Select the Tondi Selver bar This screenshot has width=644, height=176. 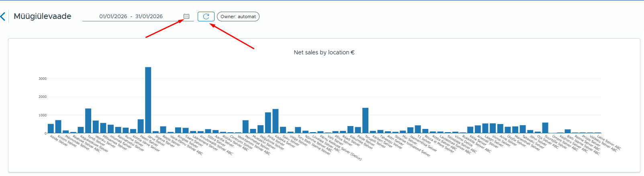click(88, 121)
